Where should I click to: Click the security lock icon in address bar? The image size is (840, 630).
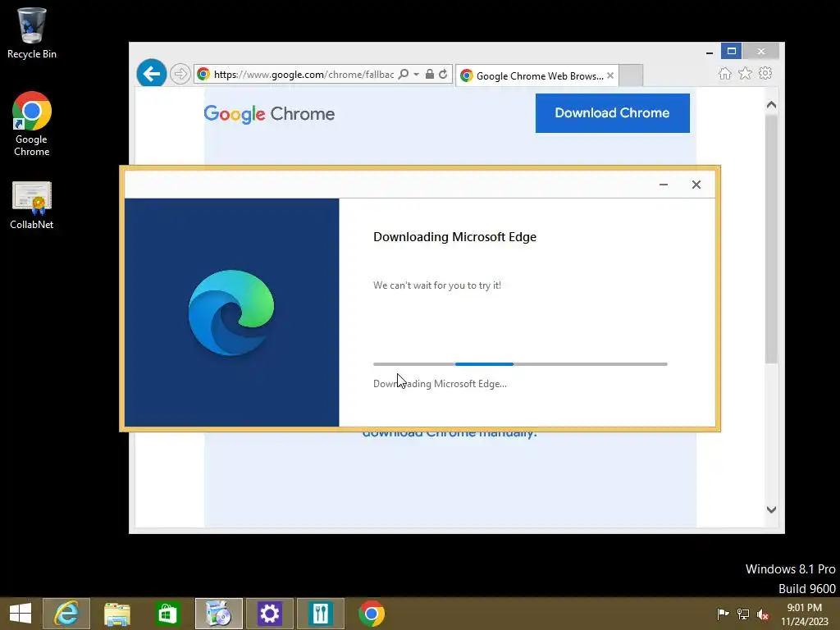click(x=430, y=74)
